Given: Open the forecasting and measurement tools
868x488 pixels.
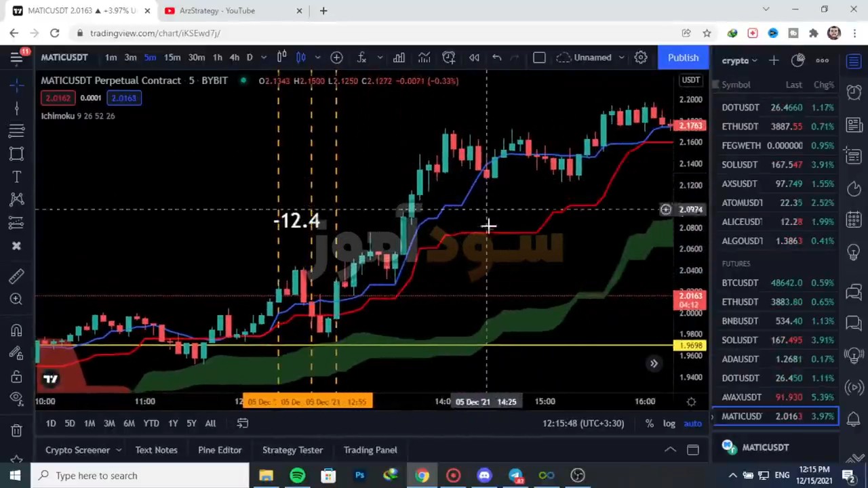Looking at the screenshot, I should coord(17,222).
